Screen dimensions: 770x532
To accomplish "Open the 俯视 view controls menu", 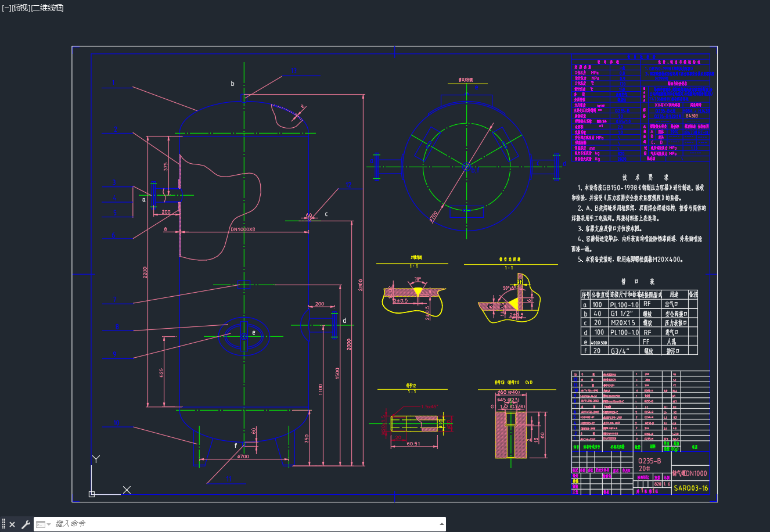I will [21, 8].
